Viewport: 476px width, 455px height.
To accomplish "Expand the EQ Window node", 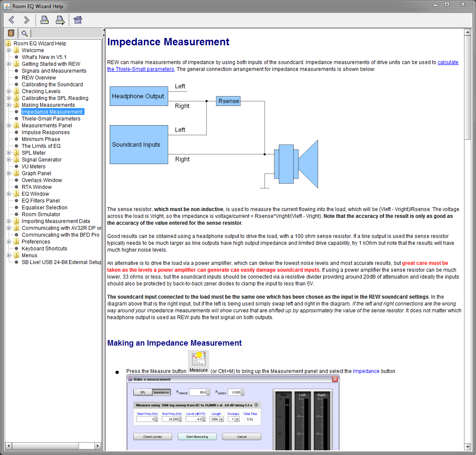I will tap(9, 194).
